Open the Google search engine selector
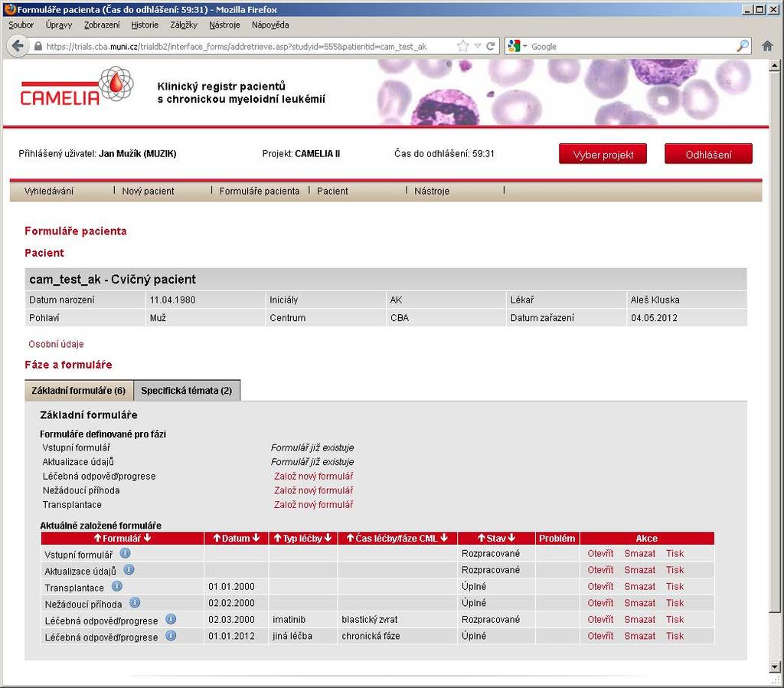Image resolution: width=784 pixels, height=688 pixels. pos(517,46)
